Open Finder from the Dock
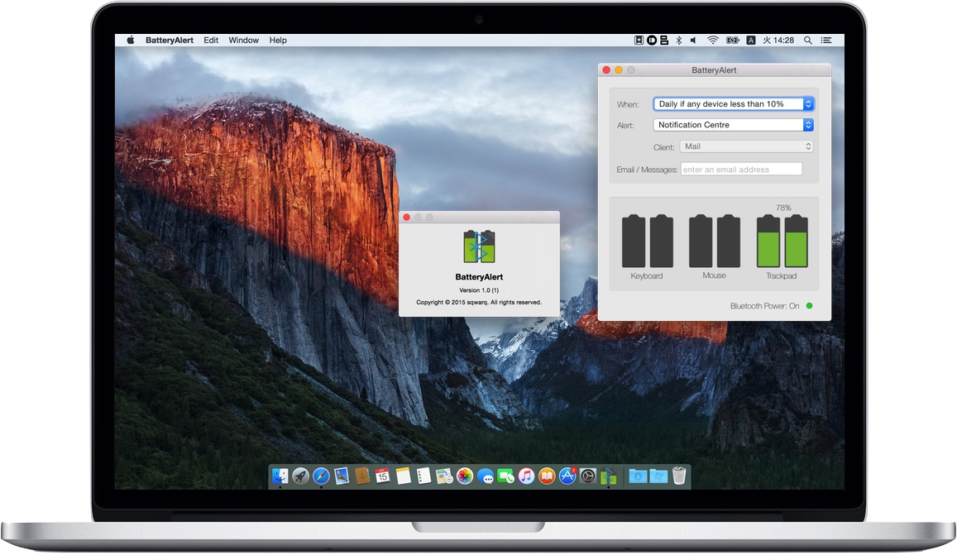This screenshot has height=560, width=957. [x=280, y=476]
